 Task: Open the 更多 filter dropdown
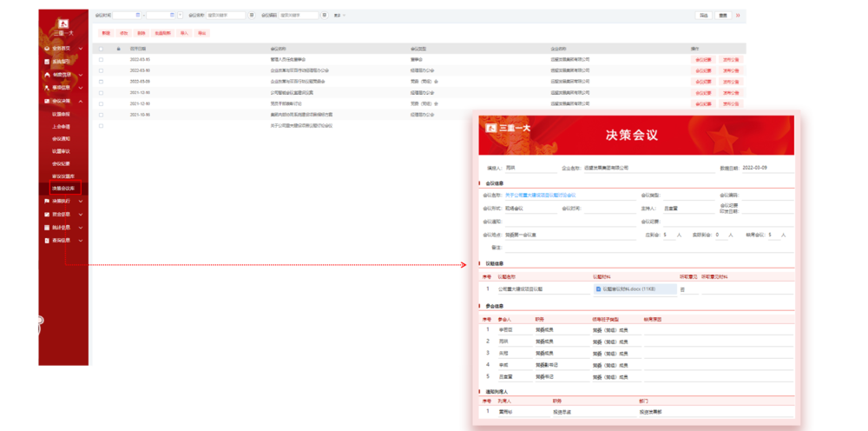pyautogui.click(x=336, y=15)
